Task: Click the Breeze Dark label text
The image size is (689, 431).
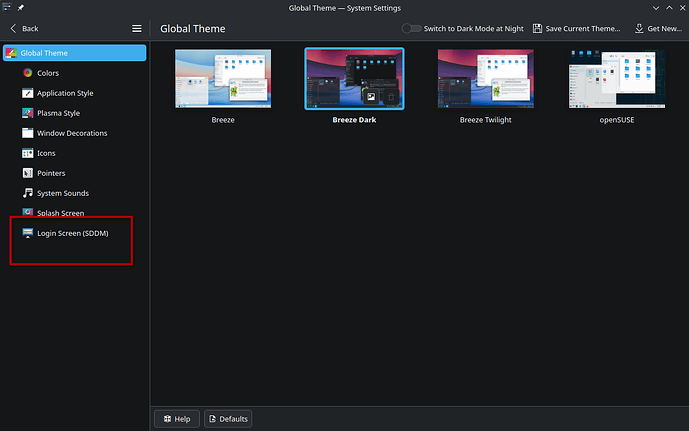Action: tap(354, 120)
